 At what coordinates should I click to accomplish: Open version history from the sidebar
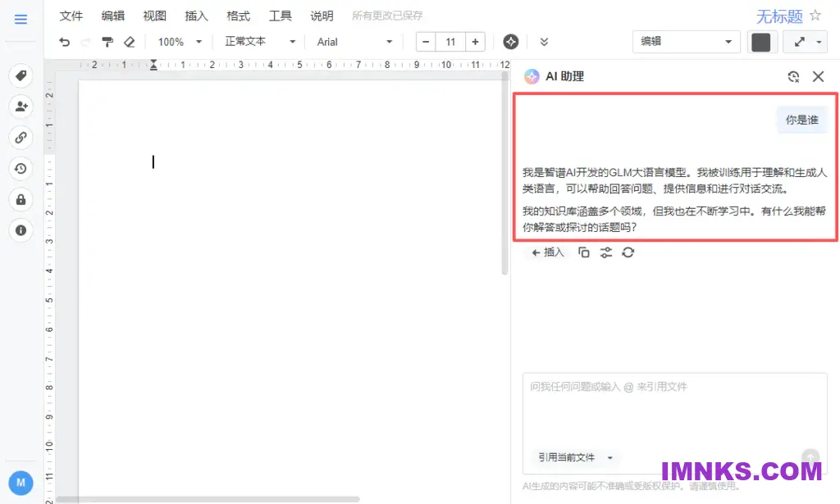coord(21,168)
